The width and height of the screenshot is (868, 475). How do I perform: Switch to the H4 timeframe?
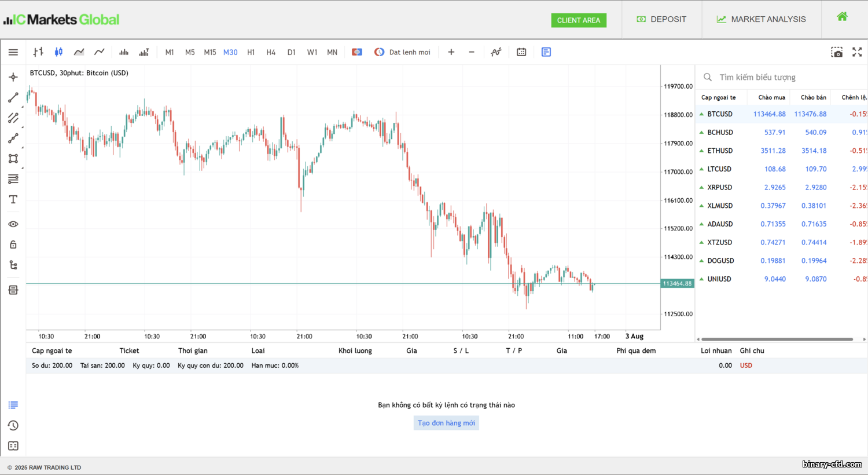(271, 52)
